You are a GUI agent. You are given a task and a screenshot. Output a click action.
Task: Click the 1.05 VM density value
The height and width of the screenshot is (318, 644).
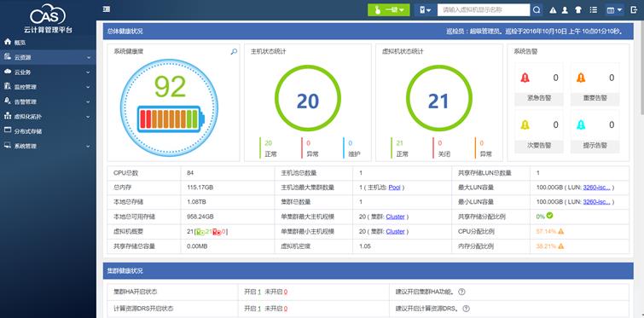pos(365,246)
